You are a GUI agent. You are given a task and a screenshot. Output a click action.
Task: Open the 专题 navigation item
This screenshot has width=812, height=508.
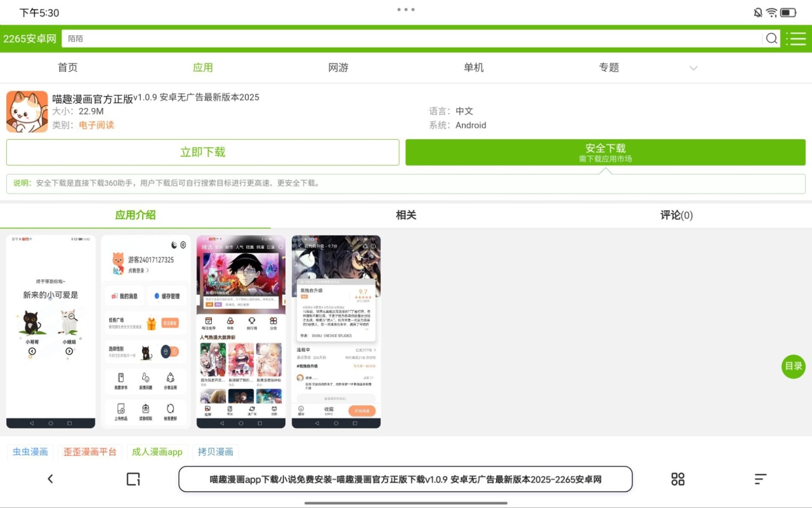pyautogui.click(x=609, y=67)
